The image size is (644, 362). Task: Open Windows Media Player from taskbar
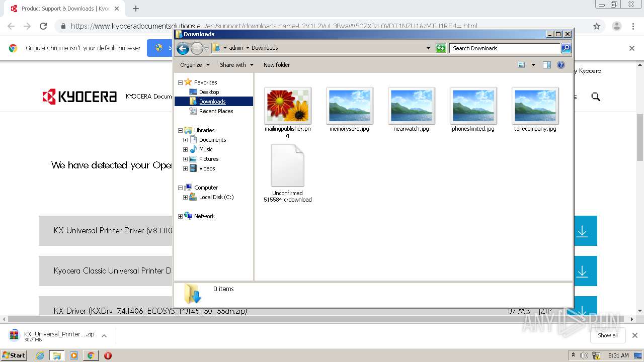[x=74, y=355]
